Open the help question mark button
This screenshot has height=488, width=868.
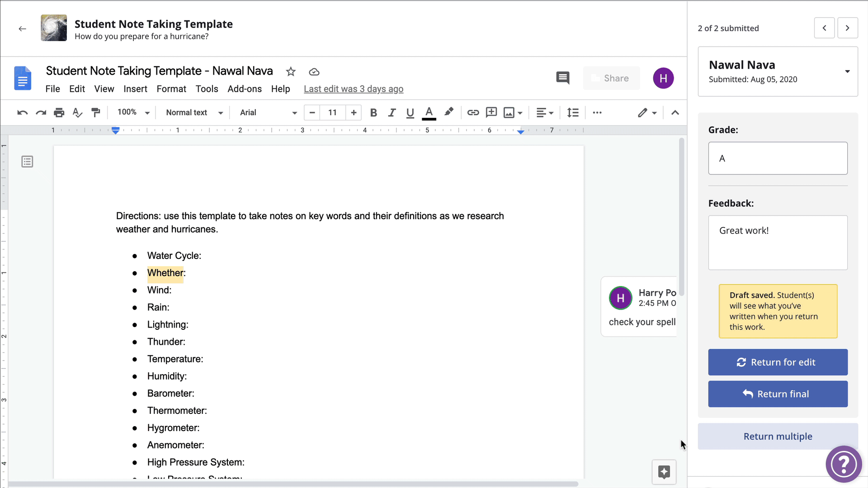[x=844, y=464]
